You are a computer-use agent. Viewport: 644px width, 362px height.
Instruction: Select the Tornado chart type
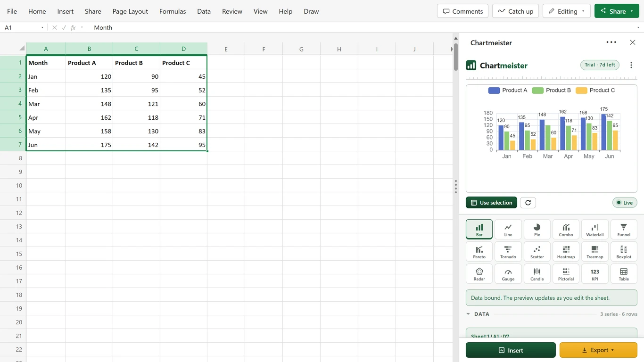[508, 252]
